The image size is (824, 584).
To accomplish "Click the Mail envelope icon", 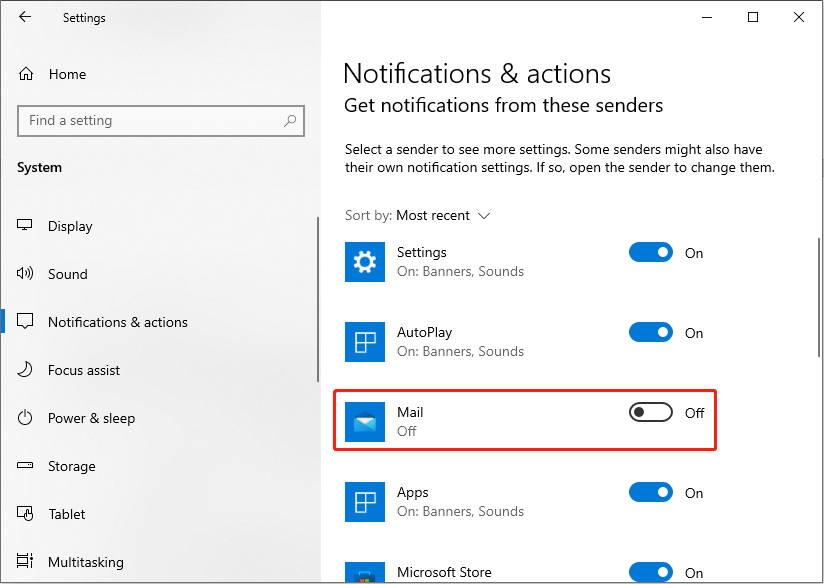I will [365, 422].
